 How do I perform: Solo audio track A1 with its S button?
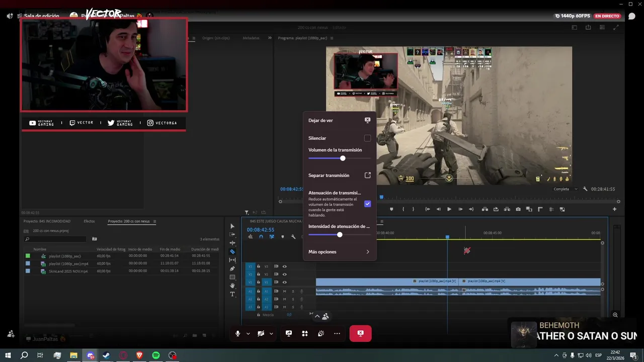pos(293,291)
